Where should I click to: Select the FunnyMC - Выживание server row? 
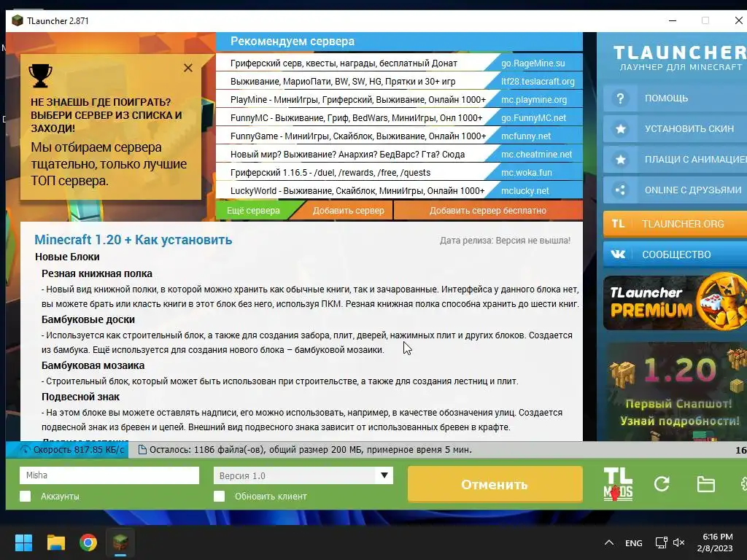click(399, 117)
